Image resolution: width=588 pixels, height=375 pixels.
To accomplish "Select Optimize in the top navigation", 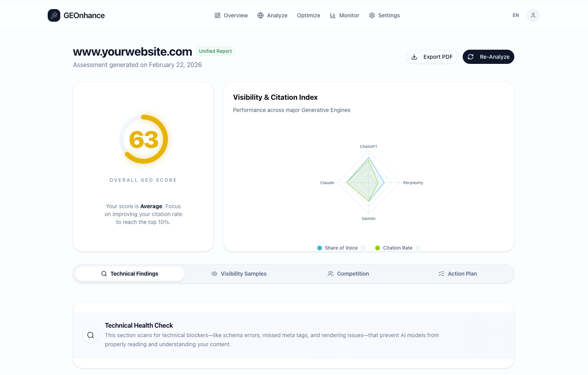I will pos(309,15).
